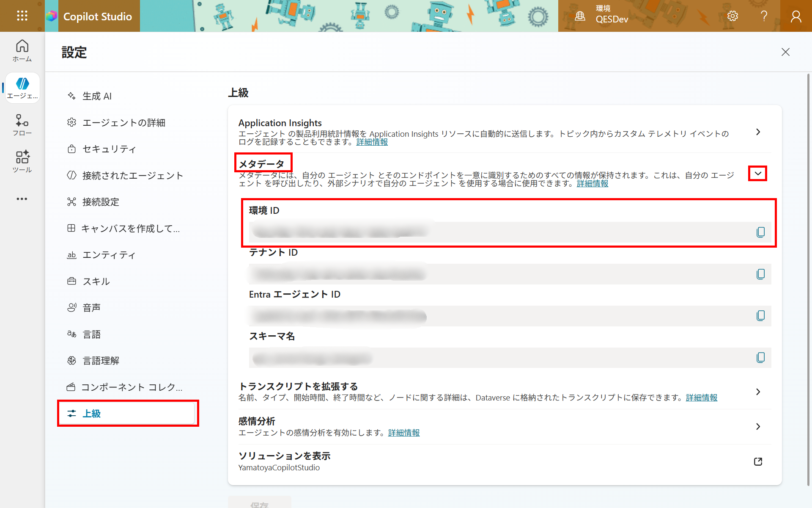Viewport: 812px width, 508px height.
Task: Click the Copilot Studio logo icon
Action: [52, 16]
